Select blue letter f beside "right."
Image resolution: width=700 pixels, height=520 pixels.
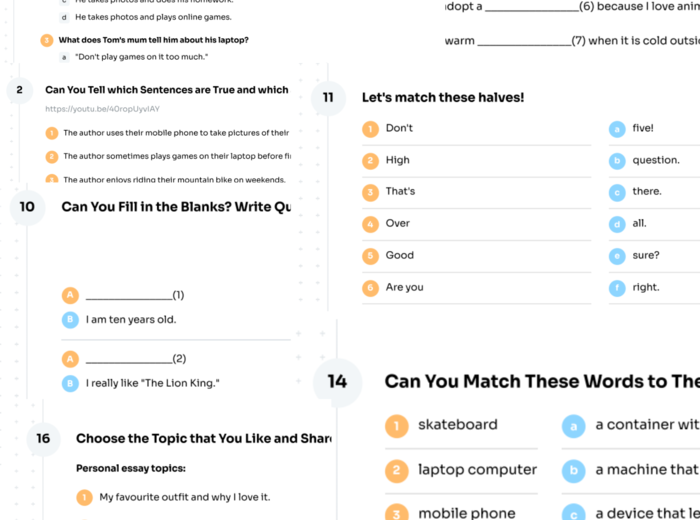point(618,288)
